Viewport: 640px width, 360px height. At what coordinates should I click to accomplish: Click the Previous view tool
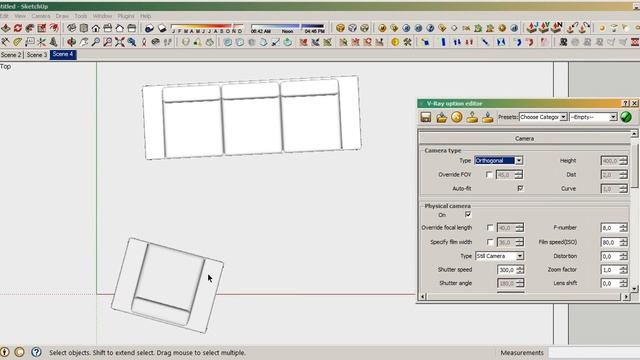[131, 42]
